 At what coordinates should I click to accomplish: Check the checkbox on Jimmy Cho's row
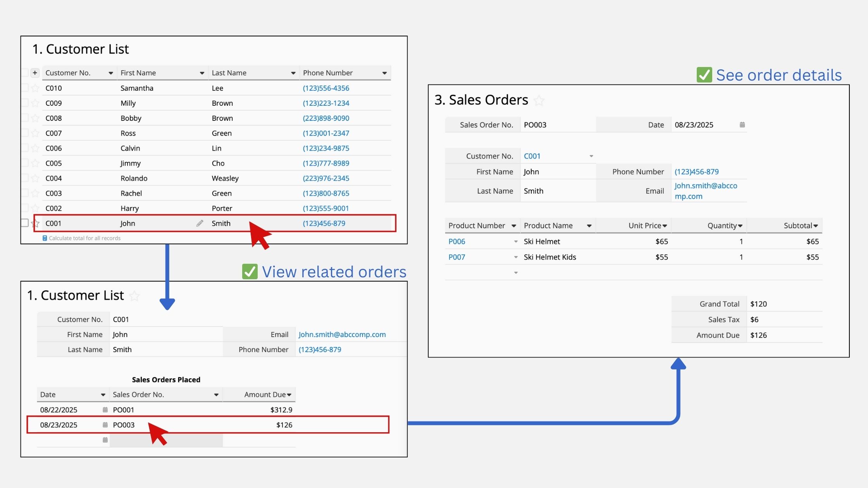point(25,163)
